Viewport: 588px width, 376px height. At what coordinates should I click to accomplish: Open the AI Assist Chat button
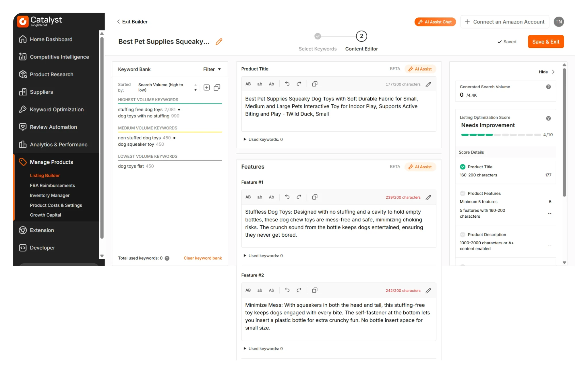coord(435,22)
